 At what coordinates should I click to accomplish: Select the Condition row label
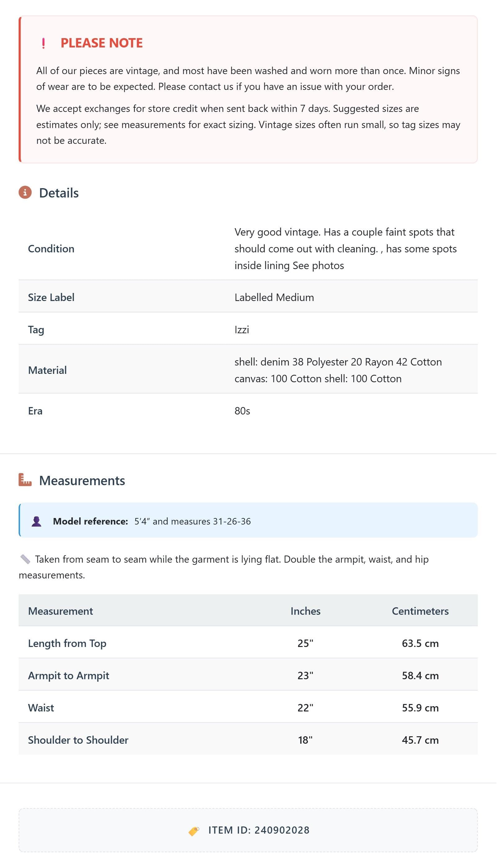(51, 249)
